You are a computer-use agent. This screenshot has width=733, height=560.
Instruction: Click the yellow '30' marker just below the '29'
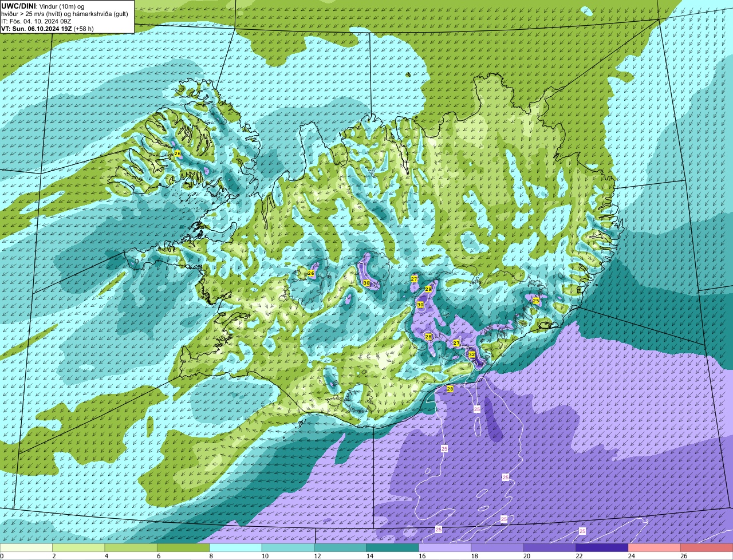click(x=420, y=305)
